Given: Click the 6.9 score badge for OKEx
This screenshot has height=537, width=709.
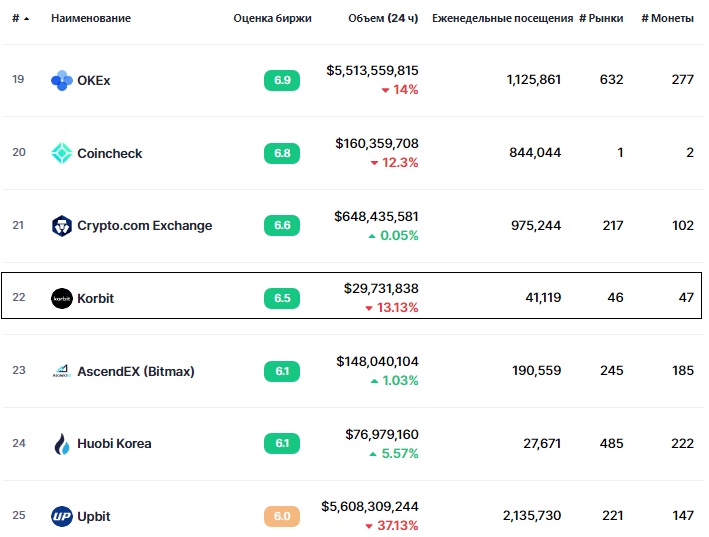Looking at the screenshot, I should coord(282,80).
